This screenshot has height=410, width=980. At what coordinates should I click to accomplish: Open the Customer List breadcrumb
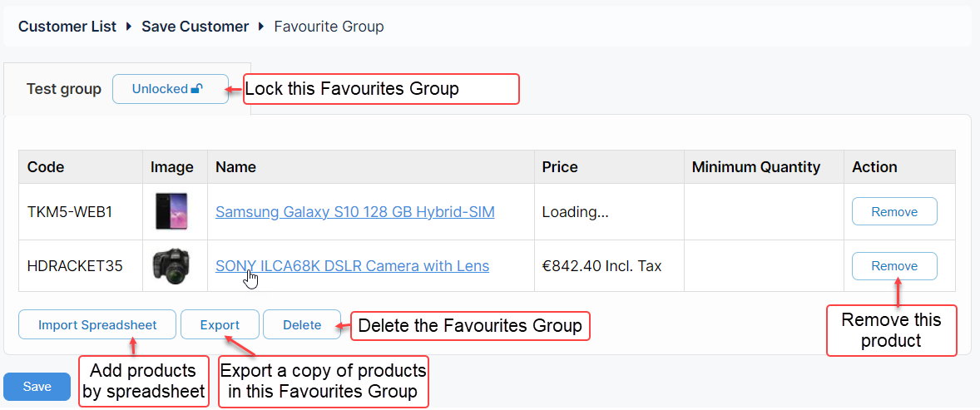(x=67, y=27)
